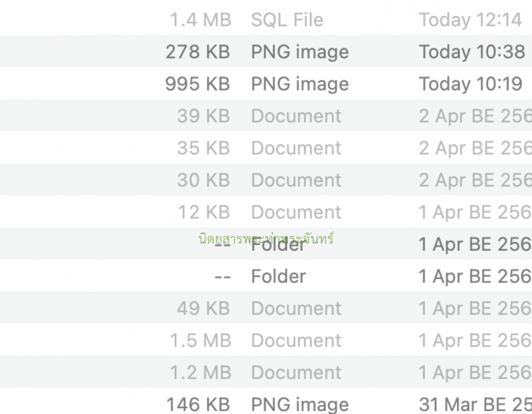Select the Folder row below the Thai text
Viewport: 532px width, 414px height.
(x=266, y=276)
